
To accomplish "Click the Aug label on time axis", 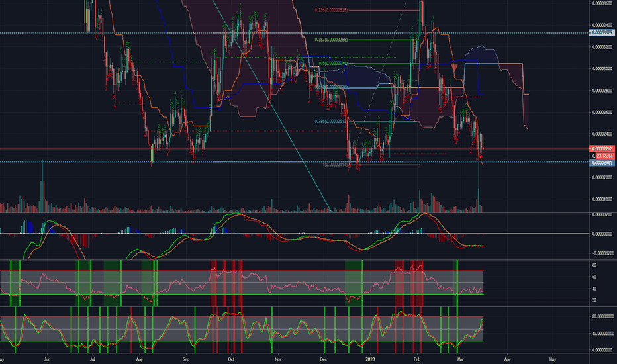I will click(139, 359).
